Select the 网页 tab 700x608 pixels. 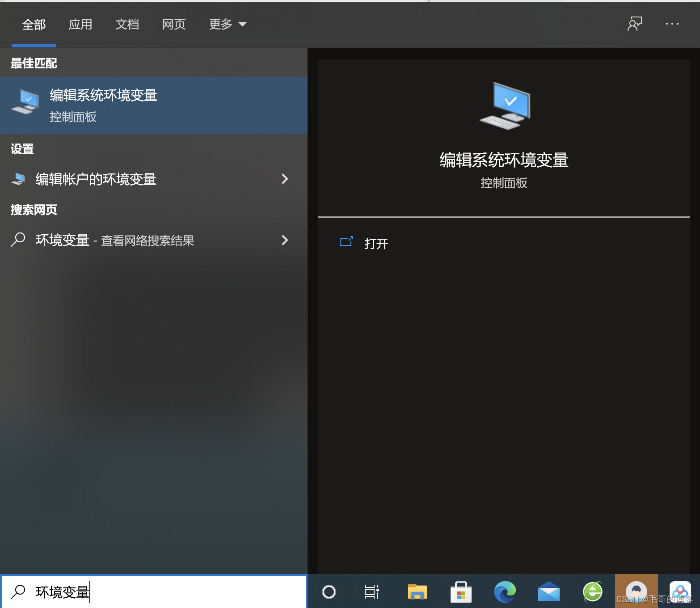click(x=174, y=25)
